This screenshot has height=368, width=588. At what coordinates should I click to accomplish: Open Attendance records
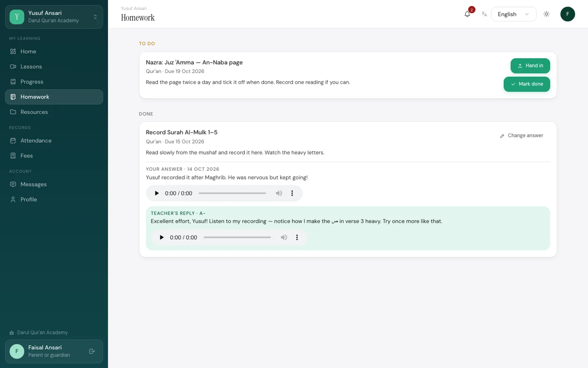(54, 141)
